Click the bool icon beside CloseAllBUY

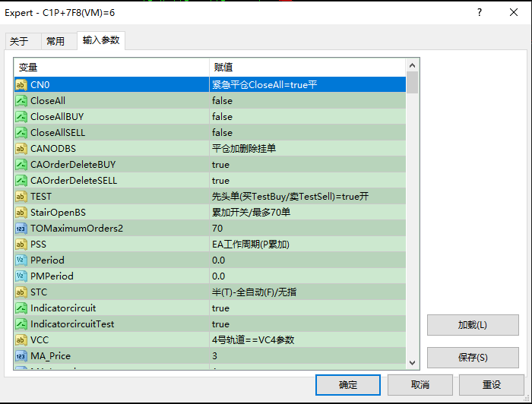(x=21, y=117)
